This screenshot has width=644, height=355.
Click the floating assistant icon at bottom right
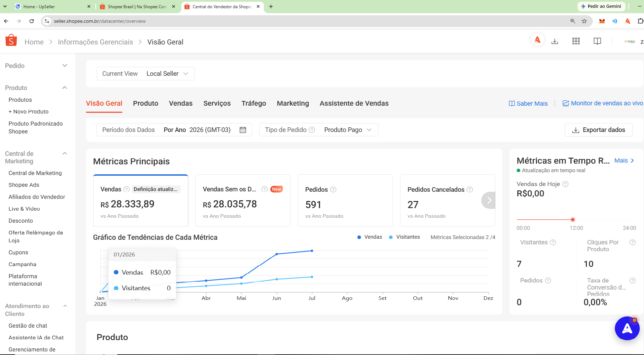627,328
